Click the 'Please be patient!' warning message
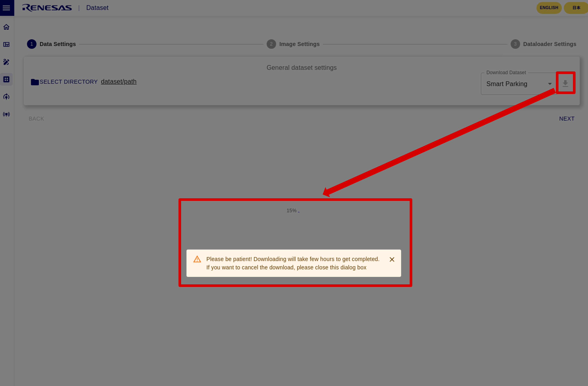Image resolution: width=588 pixels, height=386 pixels. pyautogui.click(x=293, y=263)
